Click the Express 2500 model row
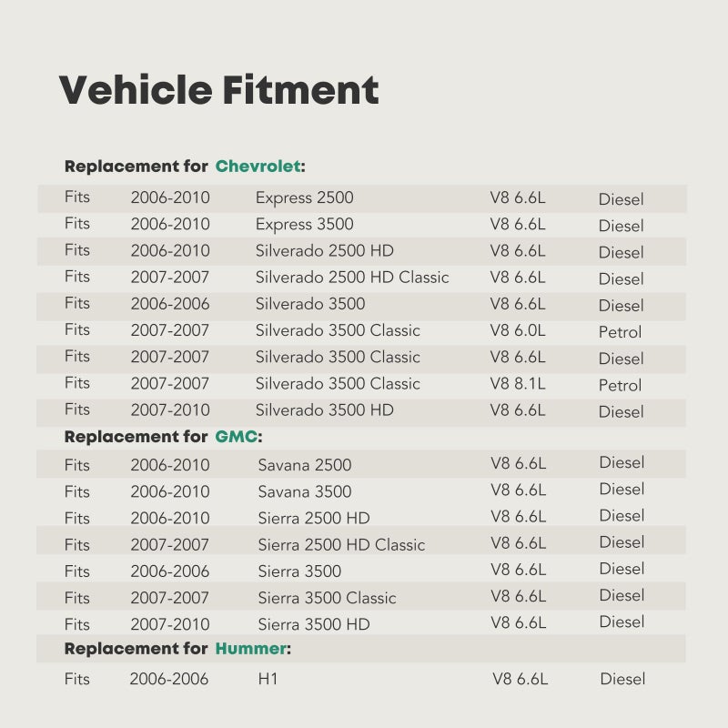 click(x=362, y=198)
